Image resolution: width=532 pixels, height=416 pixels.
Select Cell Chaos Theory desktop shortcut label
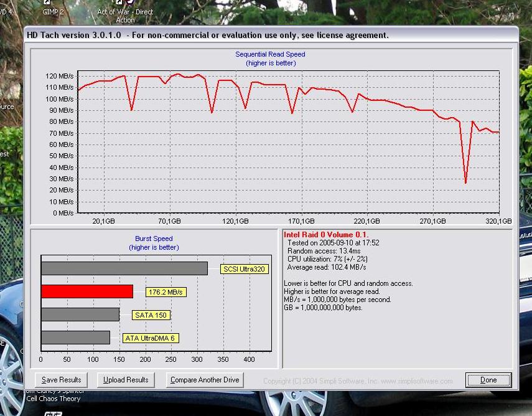coord(54,399)
